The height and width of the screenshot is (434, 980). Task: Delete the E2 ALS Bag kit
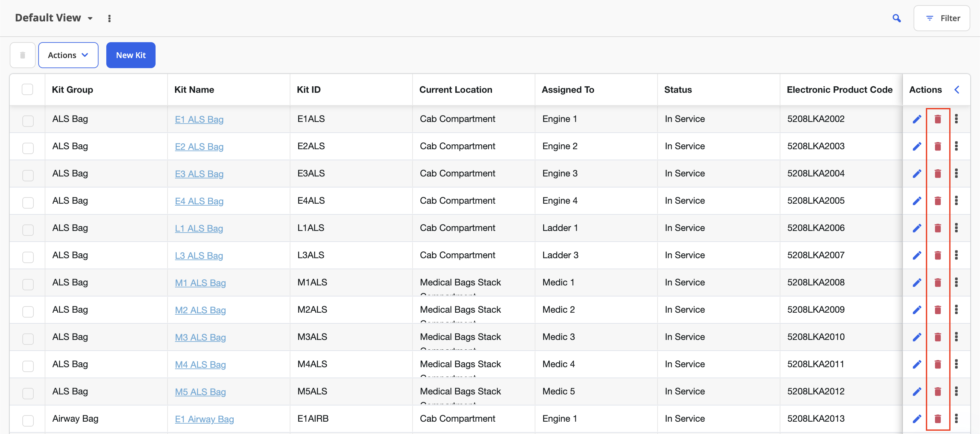[938, 147]
